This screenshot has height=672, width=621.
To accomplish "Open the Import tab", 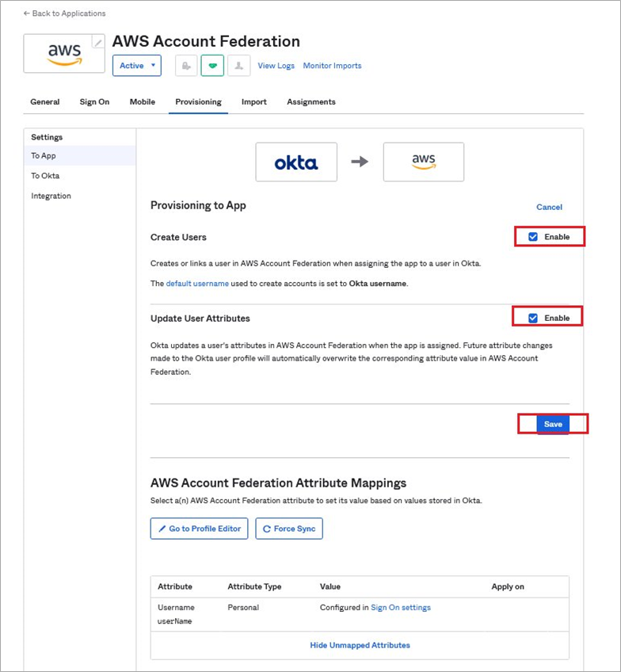I will (x=254, y=102).
